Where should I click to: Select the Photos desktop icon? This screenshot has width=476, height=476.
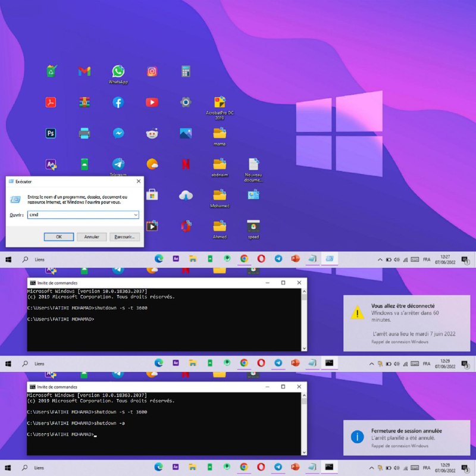tap(186, 133)
